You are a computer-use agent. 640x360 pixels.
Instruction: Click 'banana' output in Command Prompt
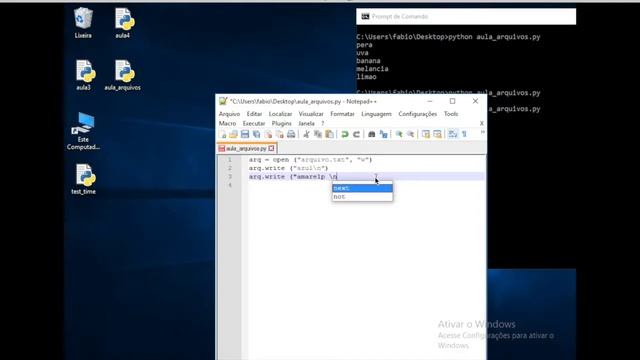click(x=368, y=61)
